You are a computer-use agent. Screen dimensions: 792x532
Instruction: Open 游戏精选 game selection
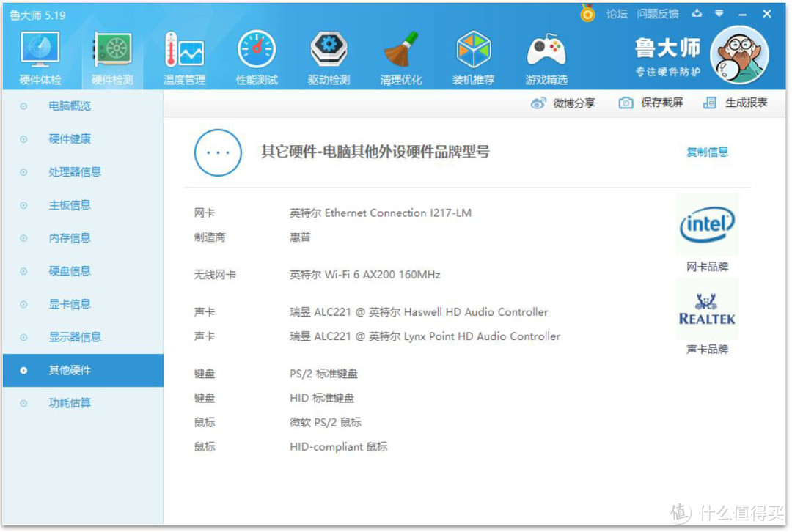[546, 51]
